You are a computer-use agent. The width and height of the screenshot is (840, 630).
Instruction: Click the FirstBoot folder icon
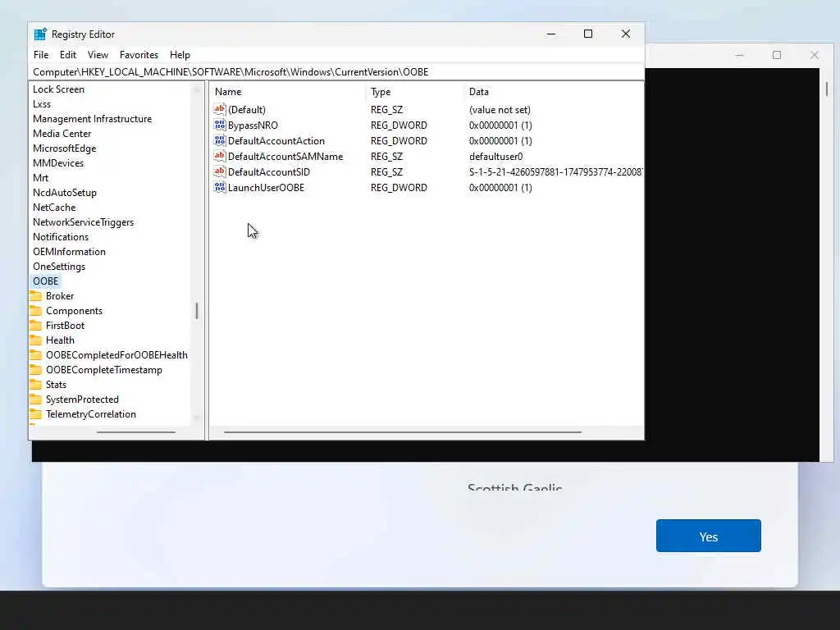point(36,325)
